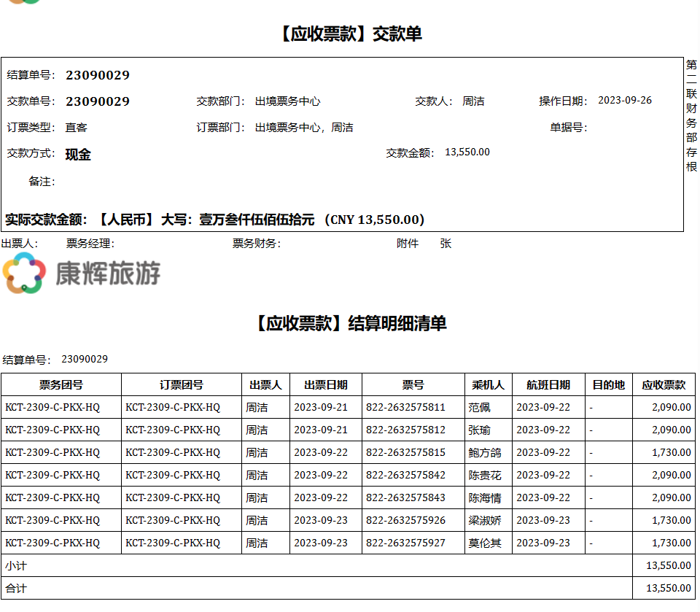Click passenger name 鲍方鸽
700x612 pixels.
pyautogui.click(x=485, y=452)
